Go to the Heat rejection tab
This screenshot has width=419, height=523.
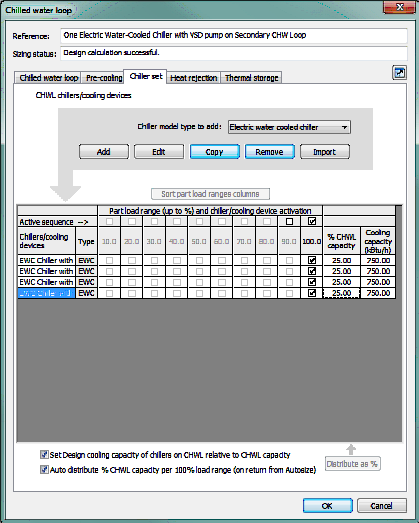tap(193, 78)
